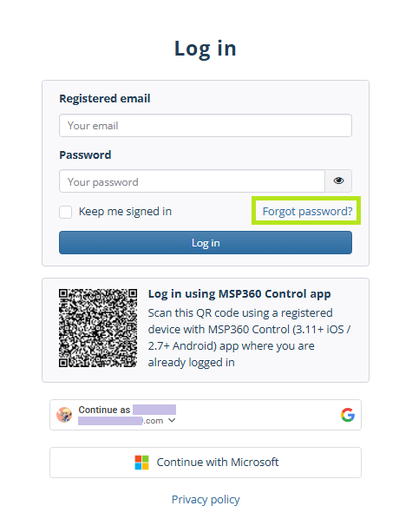Expand the Google account chevron dropdown
Image resolution: width=399 pixels, height=532 pixels.
point(172,420)
